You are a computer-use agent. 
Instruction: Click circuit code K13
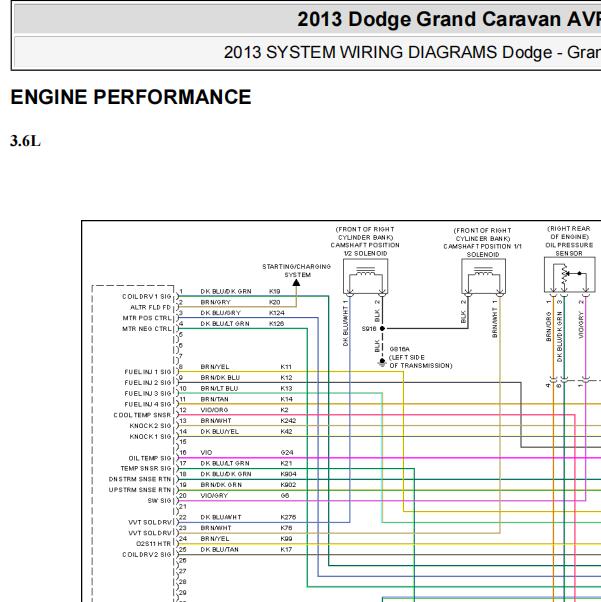coord(286,388)
